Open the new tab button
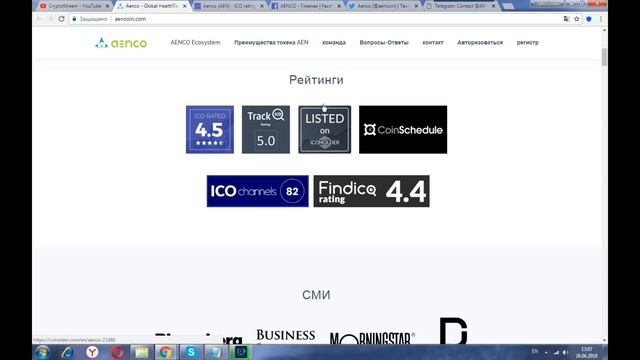 click(x=508, y=6)
